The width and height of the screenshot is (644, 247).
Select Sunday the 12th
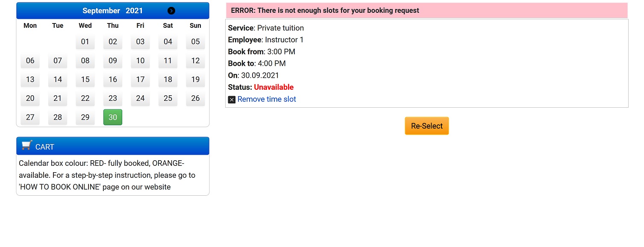195,61
